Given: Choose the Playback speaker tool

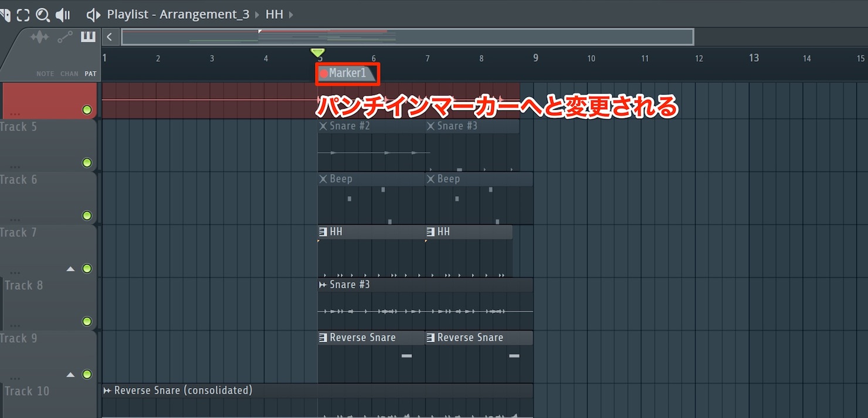Looking at the screenshot, I should tap(63, 15).
